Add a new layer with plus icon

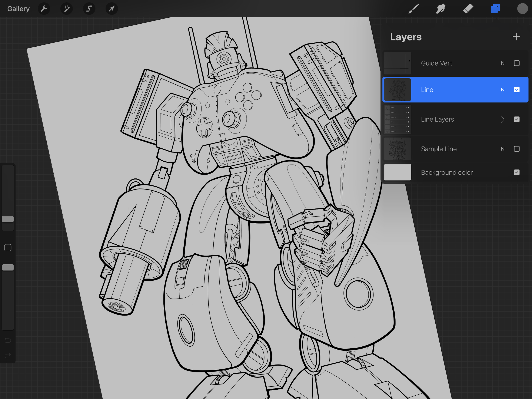click(516, 37)
